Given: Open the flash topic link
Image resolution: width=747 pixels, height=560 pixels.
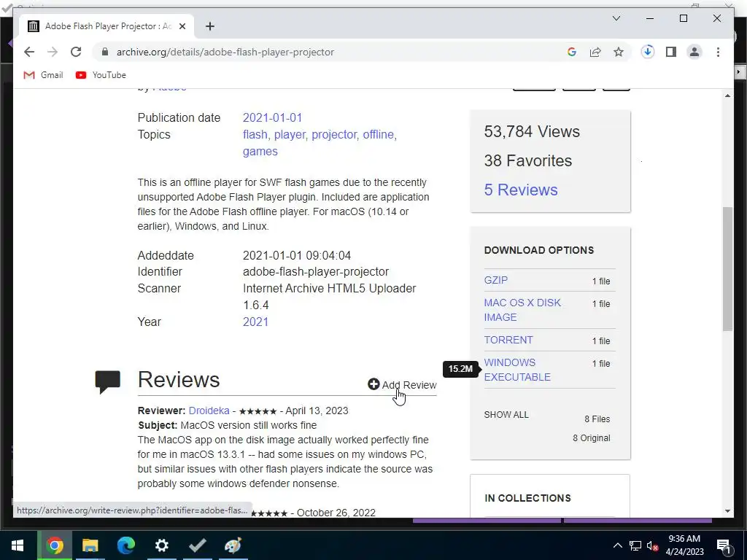Looking at the screenshot, I should [255, 135].
